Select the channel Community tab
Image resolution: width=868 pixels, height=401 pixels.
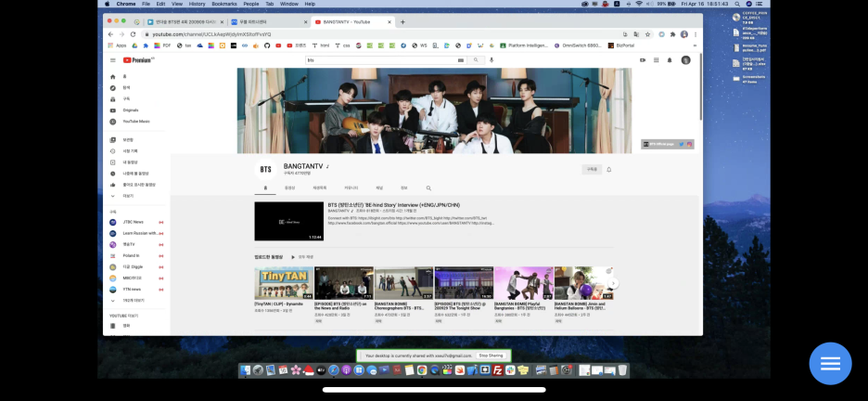pos(351,188)
